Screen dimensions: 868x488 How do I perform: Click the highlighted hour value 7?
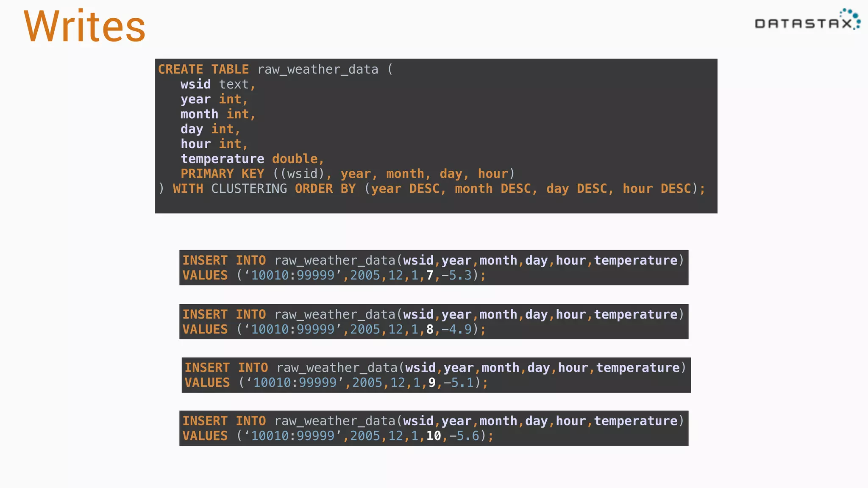(x=430, y=275)
